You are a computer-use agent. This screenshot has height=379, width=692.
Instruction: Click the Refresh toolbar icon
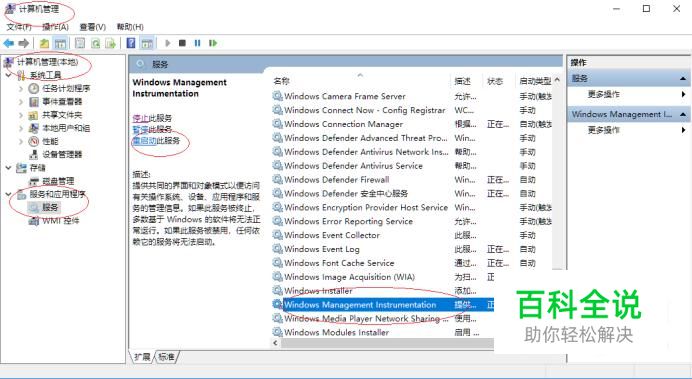click(95, 43)
